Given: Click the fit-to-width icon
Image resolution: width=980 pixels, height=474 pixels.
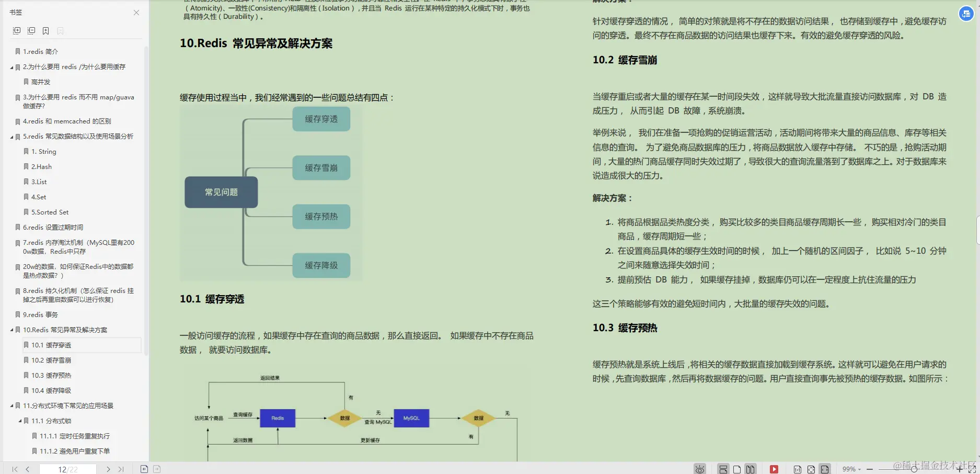Looking at the screenshot, I should 825,469.
